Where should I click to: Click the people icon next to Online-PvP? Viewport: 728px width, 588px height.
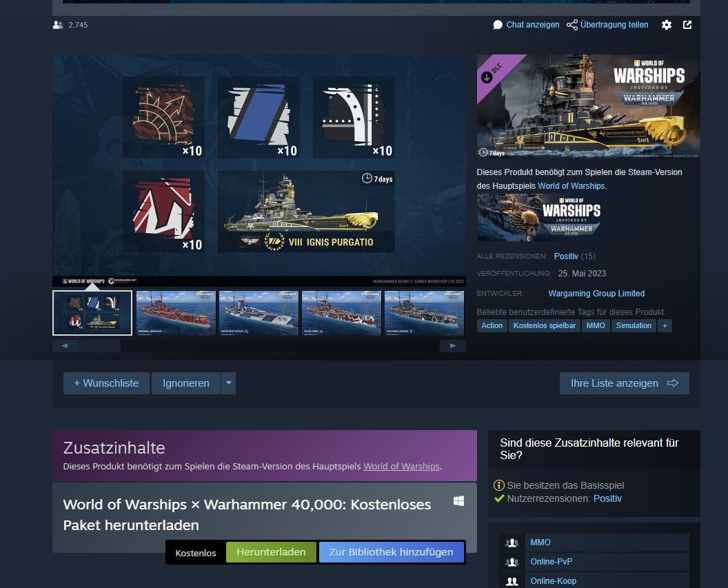pos(512,562)
